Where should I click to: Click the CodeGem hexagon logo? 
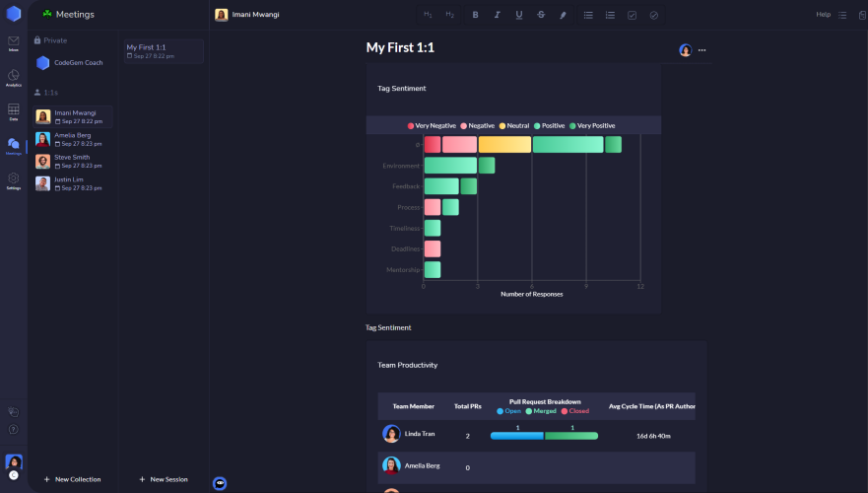point(13,13)
